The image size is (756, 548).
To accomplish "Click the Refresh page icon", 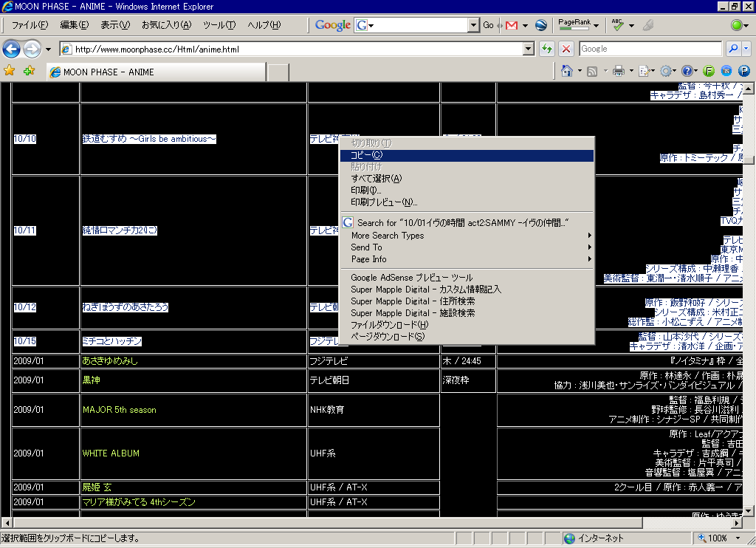I will (x=547, y=49).
